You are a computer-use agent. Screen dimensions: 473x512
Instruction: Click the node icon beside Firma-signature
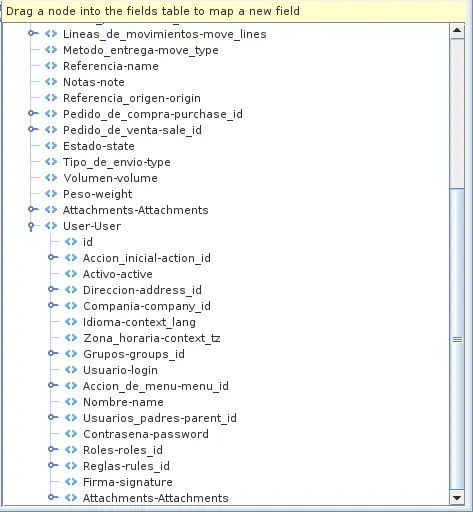71,482
